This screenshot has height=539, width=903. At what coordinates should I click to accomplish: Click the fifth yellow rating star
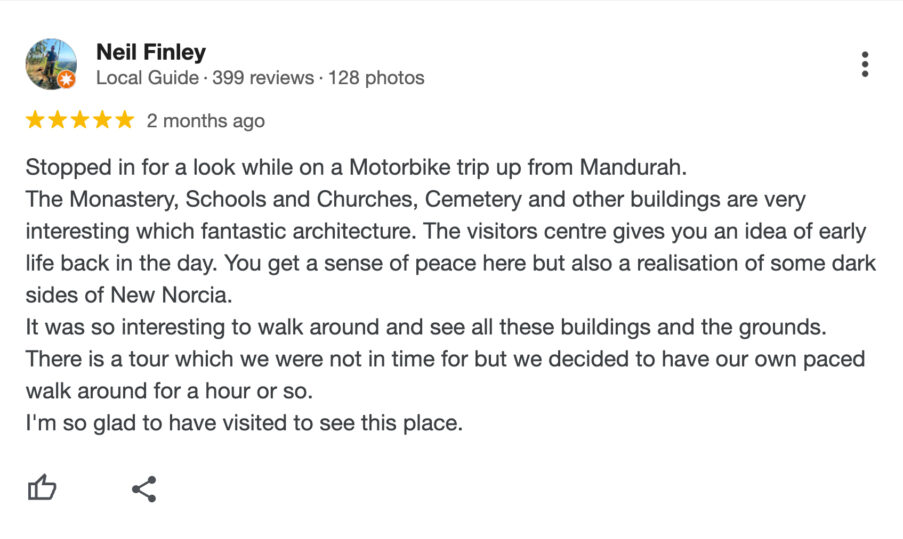[124, 120]
